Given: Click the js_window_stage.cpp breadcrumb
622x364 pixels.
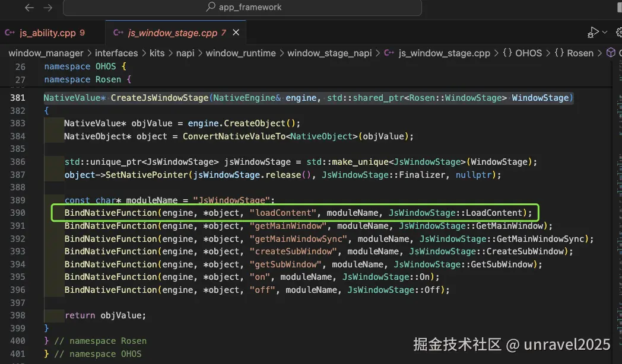Looking at the screenshot, I should [x=445, y=53].
